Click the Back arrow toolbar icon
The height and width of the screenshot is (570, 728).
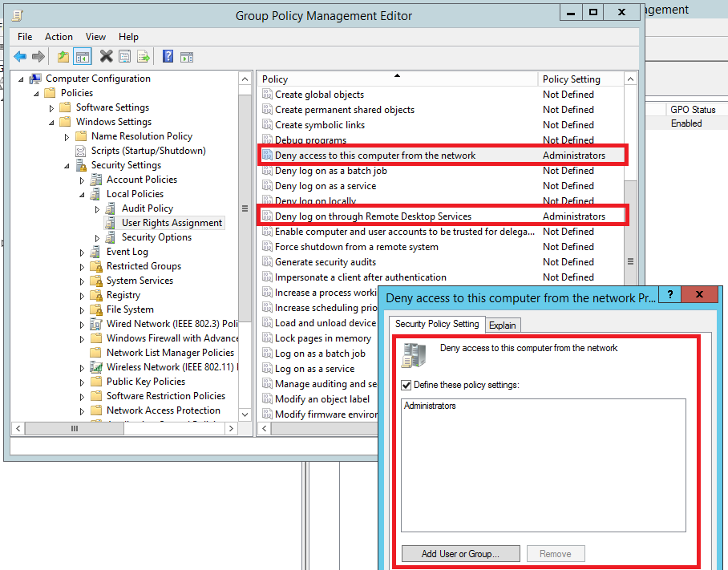[x=19, y=56]
